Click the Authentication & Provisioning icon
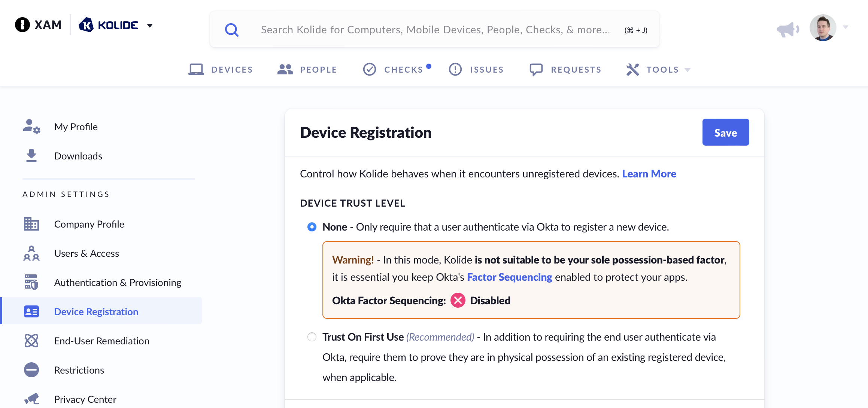The width and height of the screenshot is (868, 408). 31,282
